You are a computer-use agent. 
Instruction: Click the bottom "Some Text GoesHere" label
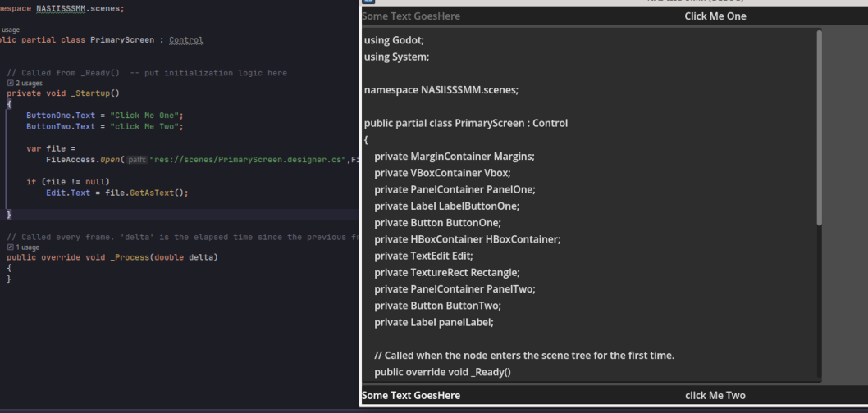tap(411, 396)
